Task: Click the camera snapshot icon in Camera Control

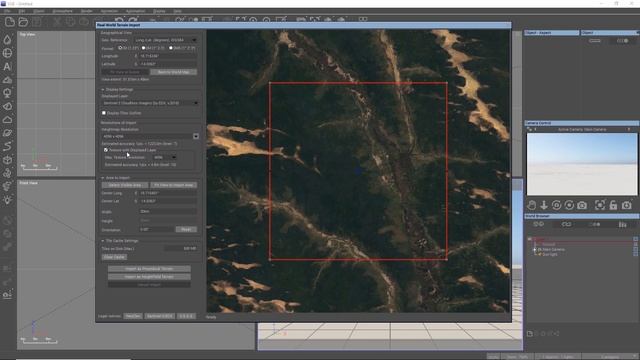Action: pyautogui.click(x=582, y=205)
